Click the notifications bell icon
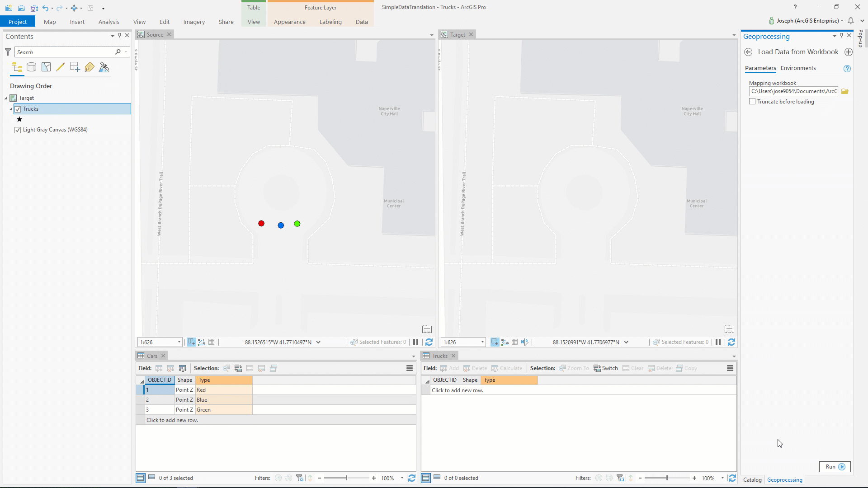The image size is (868, 488). pos(851,21)
